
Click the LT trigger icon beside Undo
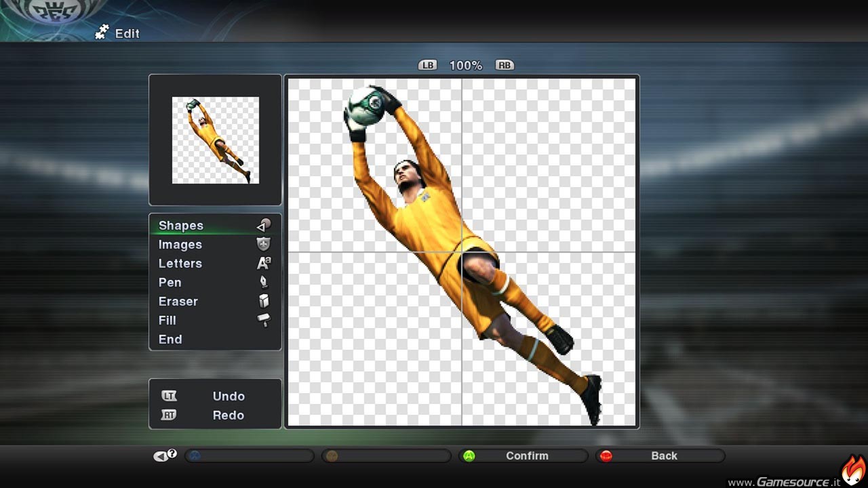(169, 396)
